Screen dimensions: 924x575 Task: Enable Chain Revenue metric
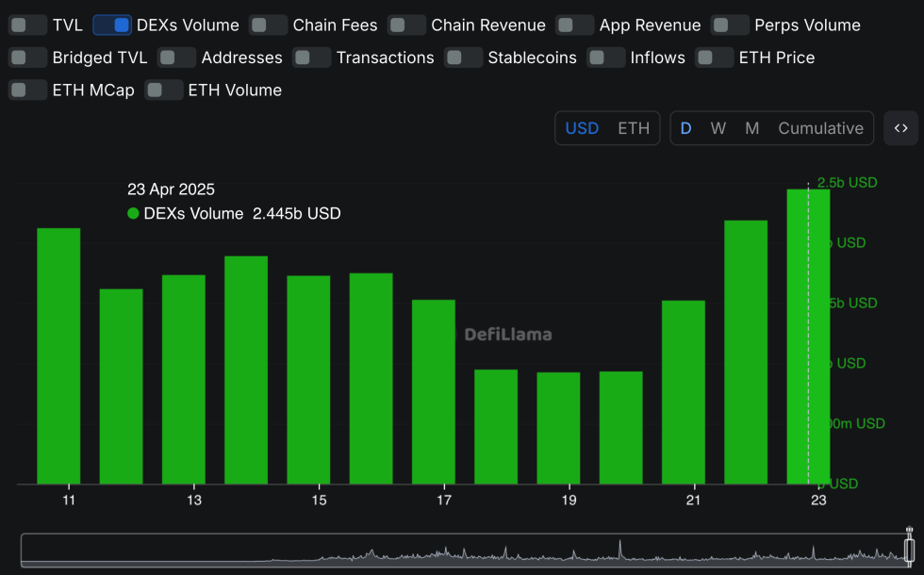(406, 25)
